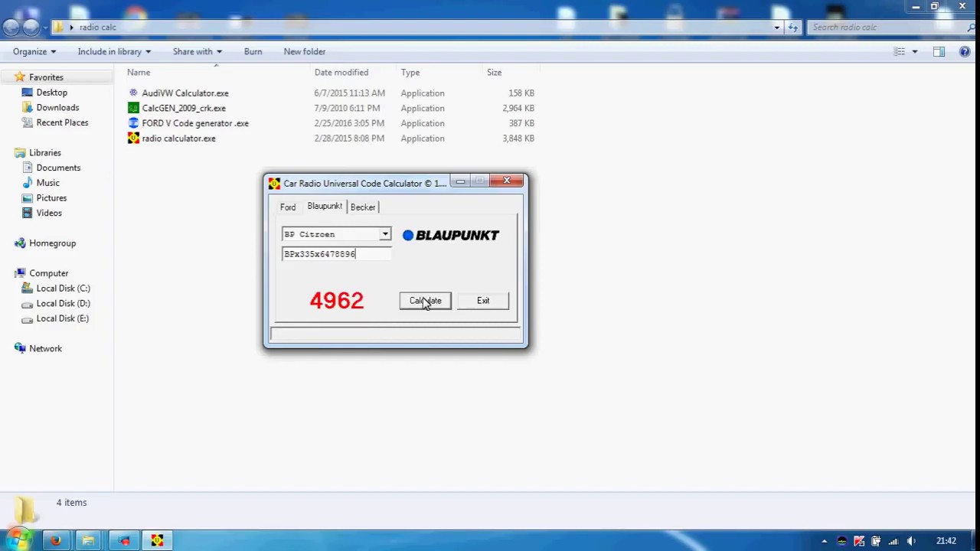The width and height of the screenshot is (980, 551).
Task: Sort by the Date modified column
Action: click(341, 73)
